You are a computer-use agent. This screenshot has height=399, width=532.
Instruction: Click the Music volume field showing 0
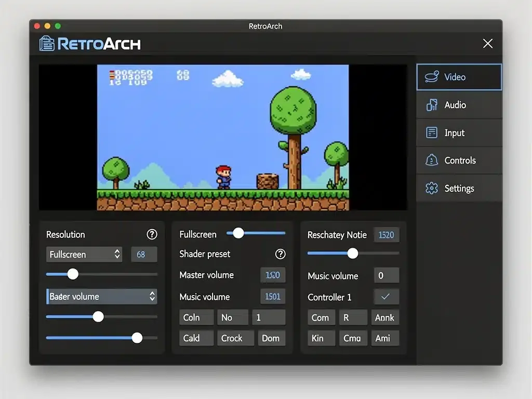point(387,275)
